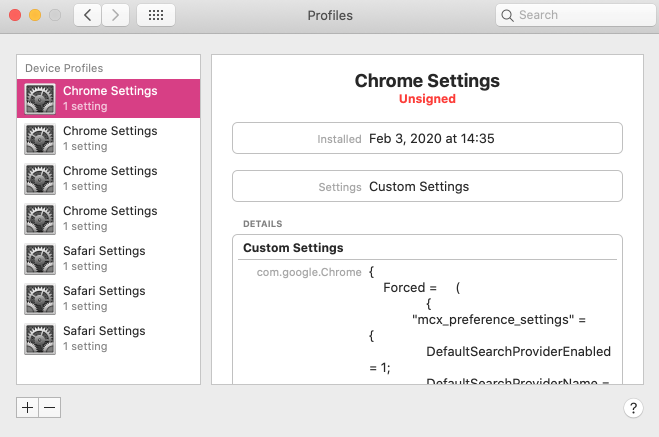Viewport: 659px width, 437px height.
Task: Click the gear icon of the third Chrome Settings profile
Action: click(x=40, y=179)
